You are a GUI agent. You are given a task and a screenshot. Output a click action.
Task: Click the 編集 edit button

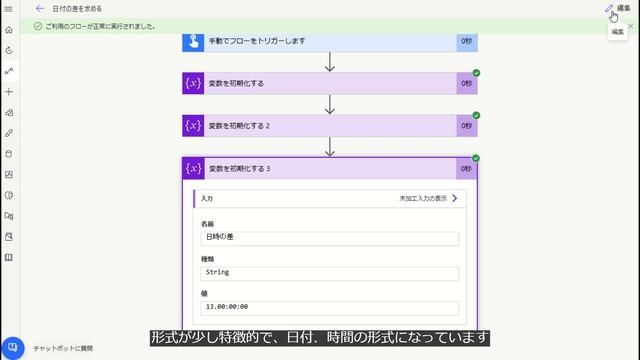click(x=618, y=8)
